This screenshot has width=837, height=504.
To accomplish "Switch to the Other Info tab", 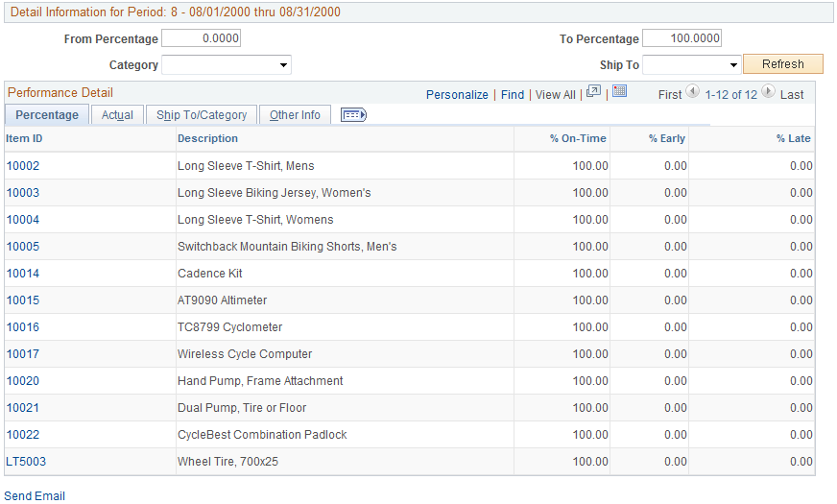I will (295, 115).
